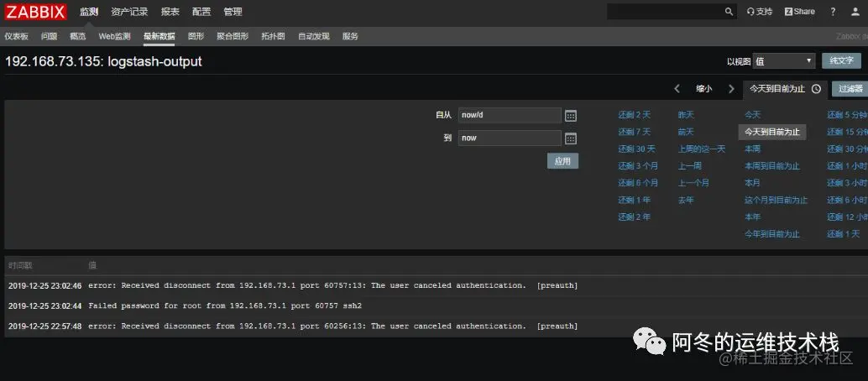
Task: Select the 还剩 6 个月 range
Action: coord(638,183)
